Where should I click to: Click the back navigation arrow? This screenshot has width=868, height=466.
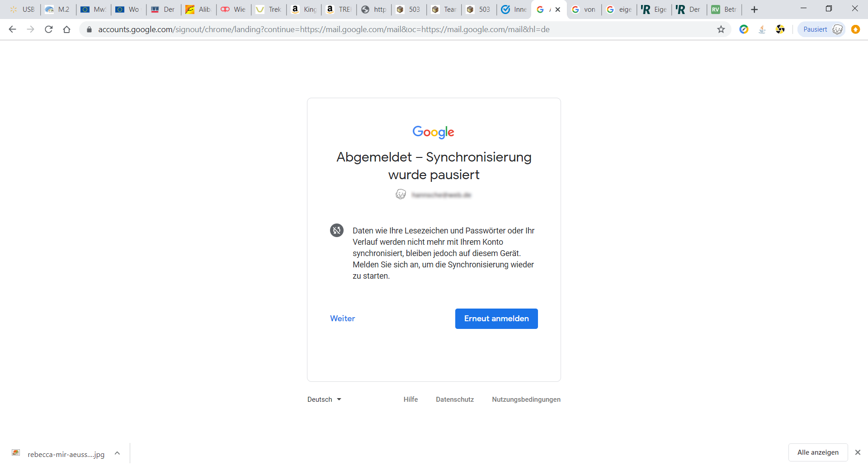pos(12,29)
